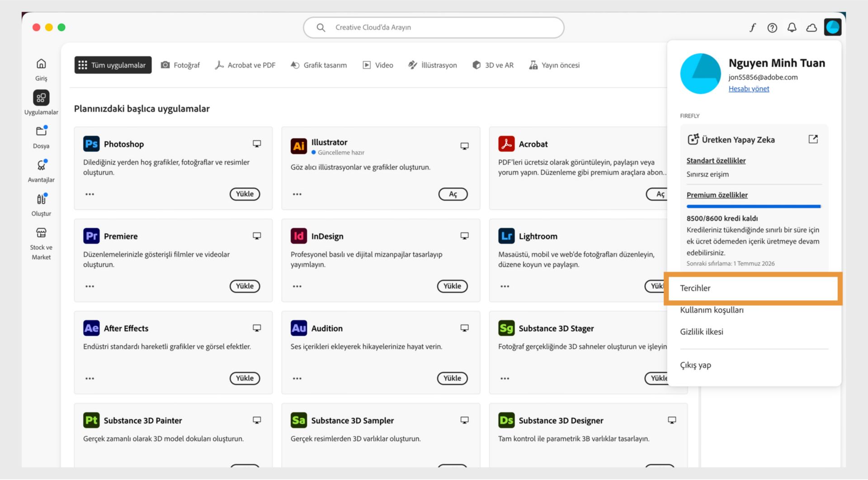Choose Kullanım koşulları in profile menu

[712, 310]
